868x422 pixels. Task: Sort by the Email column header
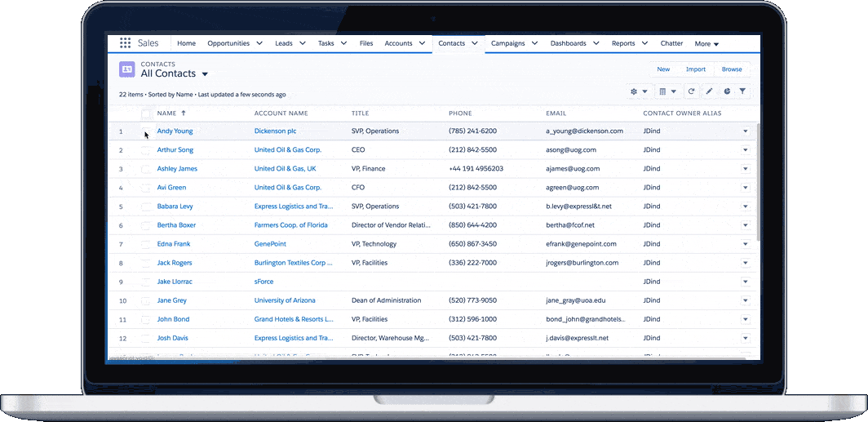(556, 113)
